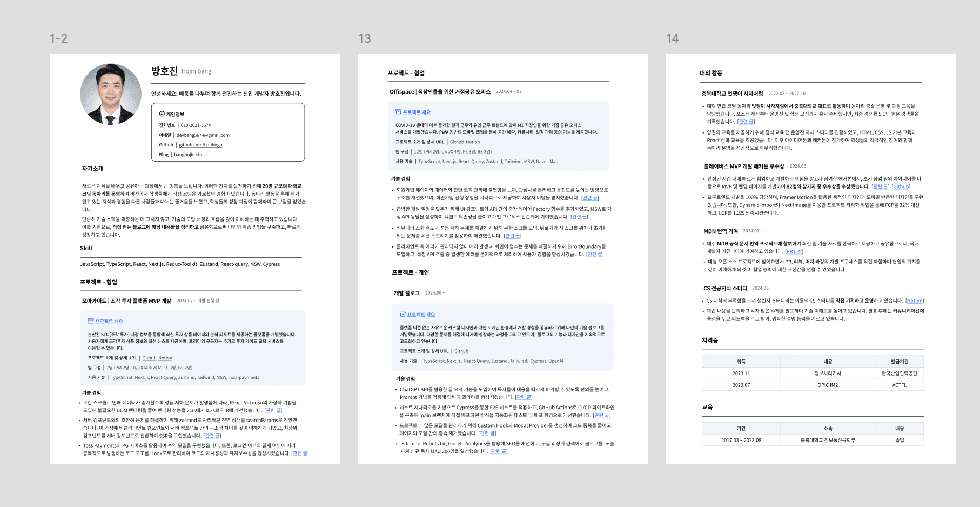Click the 충북대학교 정보통신공학부 cell in education table
The width and height of the screenshot is (980, 507).
(827, 440)
